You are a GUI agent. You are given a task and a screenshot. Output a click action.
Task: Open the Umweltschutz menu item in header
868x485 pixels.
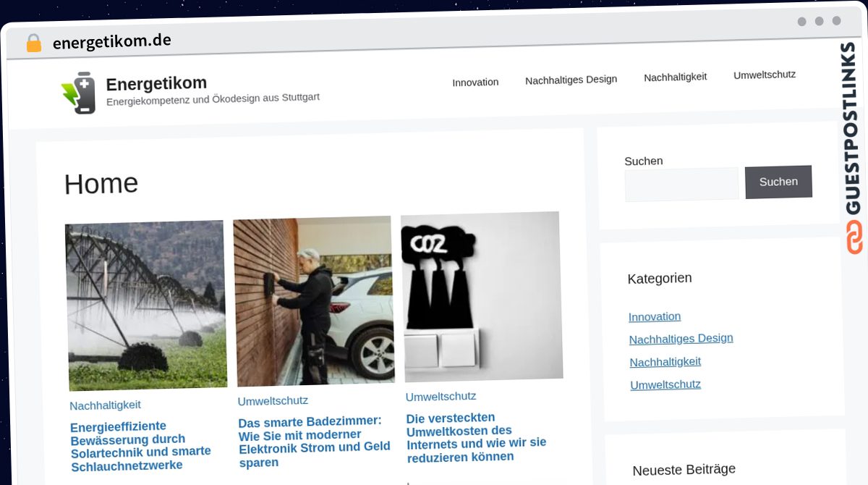(765, 75)
